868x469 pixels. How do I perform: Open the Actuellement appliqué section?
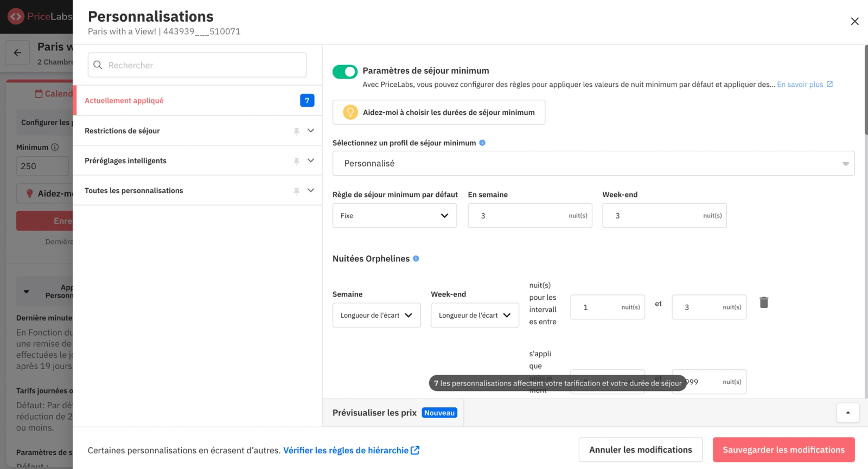[x=197, y=100]
